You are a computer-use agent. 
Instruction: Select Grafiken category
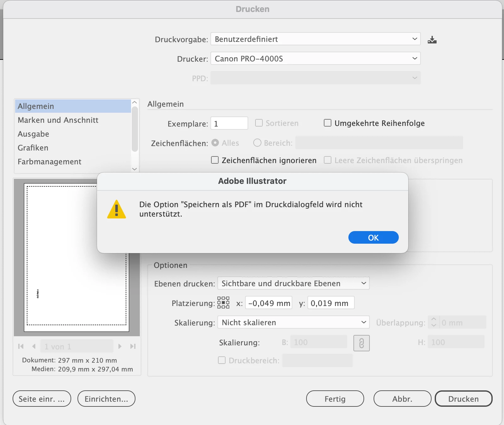point(73,148)
